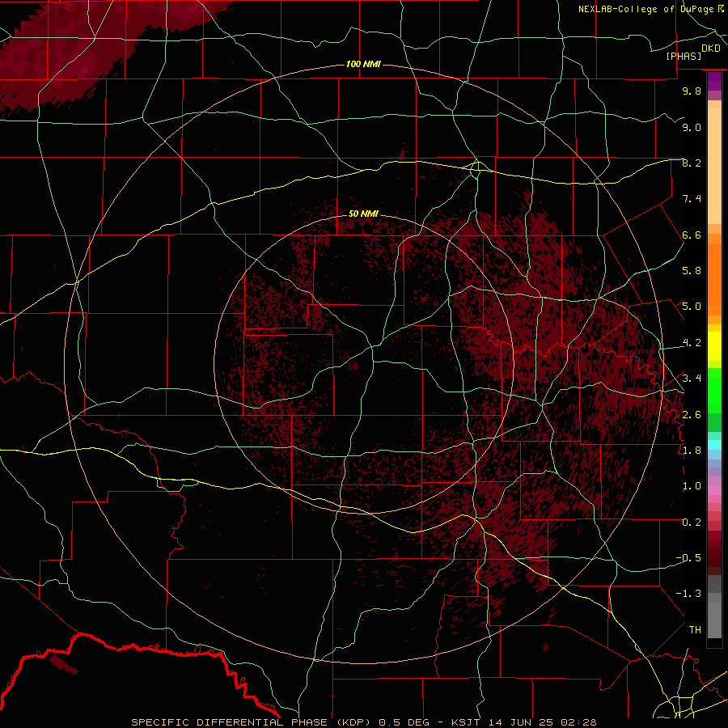Image resolution: width=728 pixels, height=728 pixels.
Task: Click the 1.0 scale value
Action: pos(692,486)
